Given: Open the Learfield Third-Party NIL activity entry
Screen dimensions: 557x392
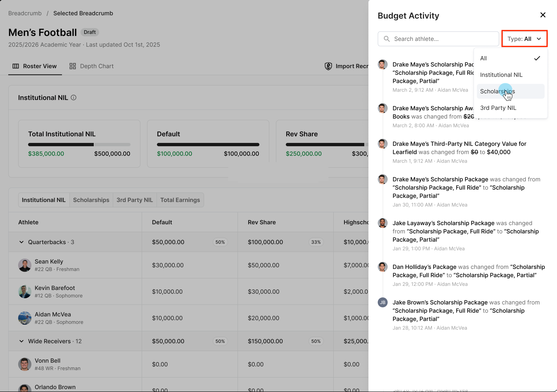Looking at the screenshot, I should tap(462, 152).
